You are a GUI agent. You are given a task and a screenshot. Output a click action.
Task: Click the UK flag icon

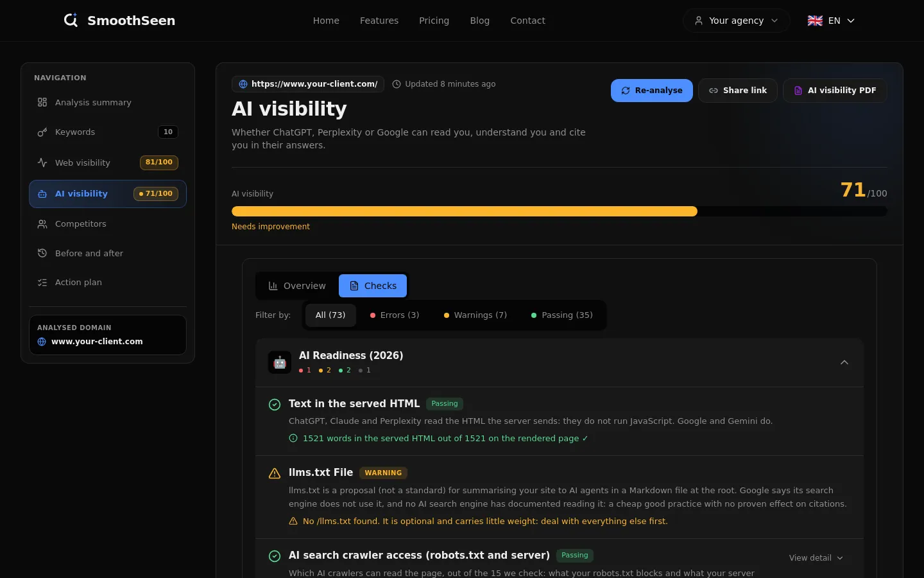click(815, 21)
